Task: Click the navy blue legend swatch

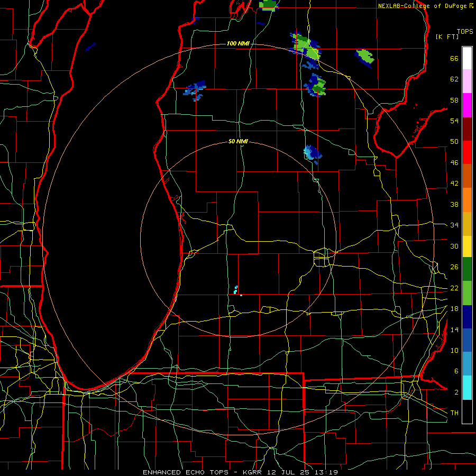Action: [x=467, y=317]
